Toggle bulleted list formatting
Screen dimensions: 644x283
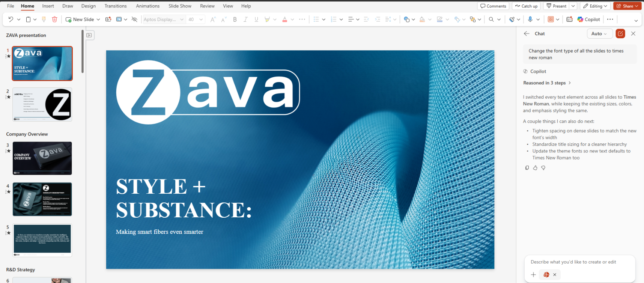tap(316, 20)
